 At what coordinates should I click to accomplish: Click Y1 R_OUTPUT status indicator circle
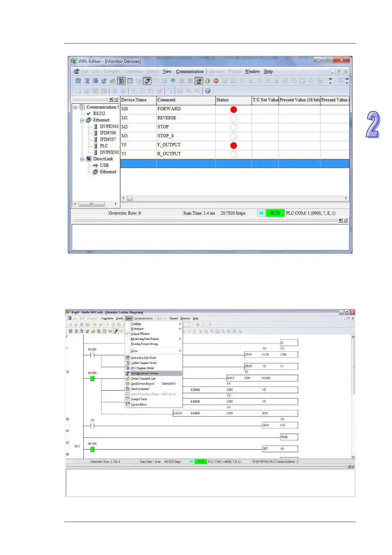[234, 154]
